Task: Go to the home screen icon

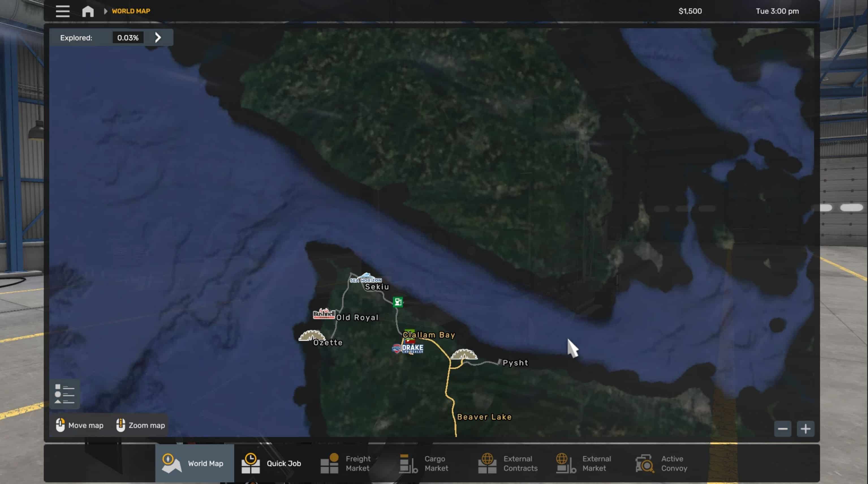Action: 88,11
